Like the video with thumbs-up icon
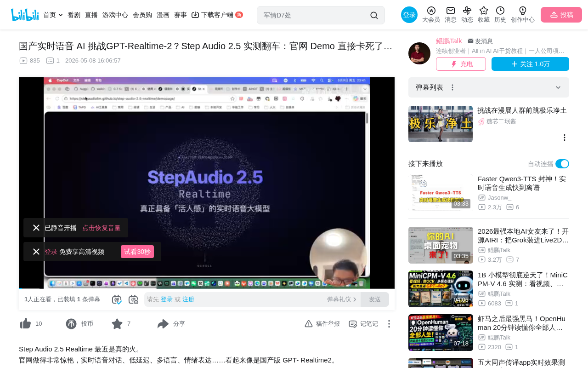Screen dimensions: 588x368 pos(26,324)
